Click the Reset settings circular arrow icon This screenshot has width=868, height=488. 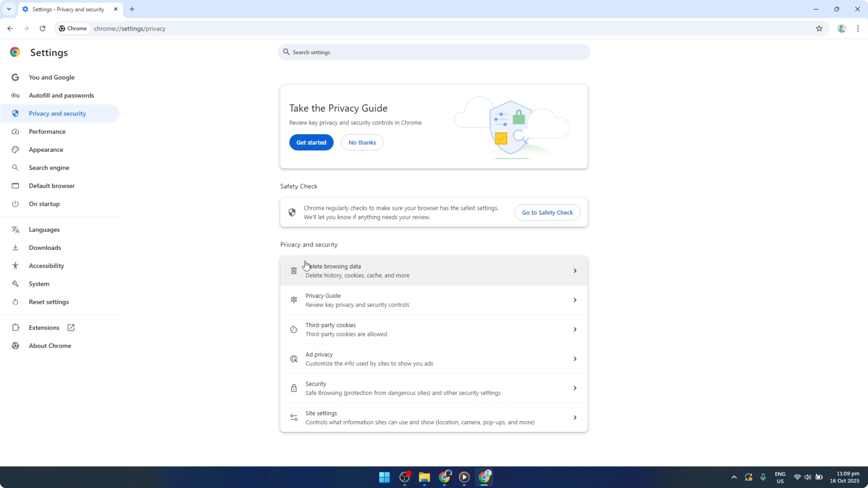[x=15, y=302]
